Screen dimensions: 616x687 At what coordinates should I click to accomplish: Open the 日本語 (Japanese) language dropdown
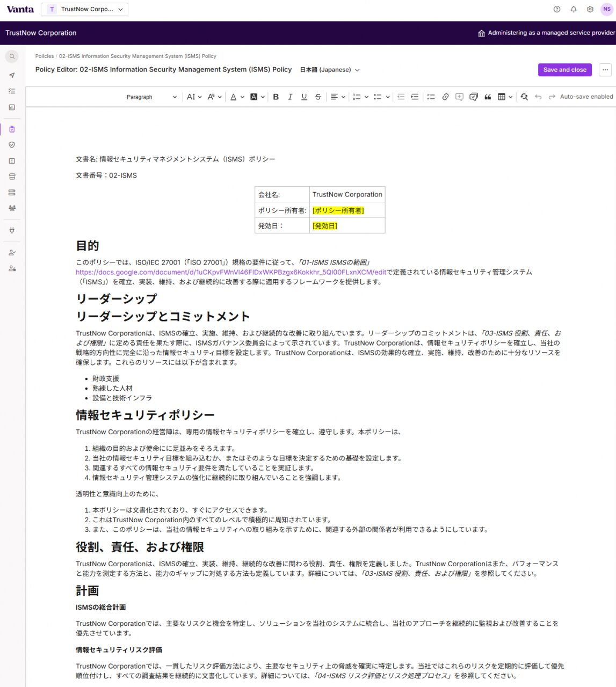coord(330,70)
